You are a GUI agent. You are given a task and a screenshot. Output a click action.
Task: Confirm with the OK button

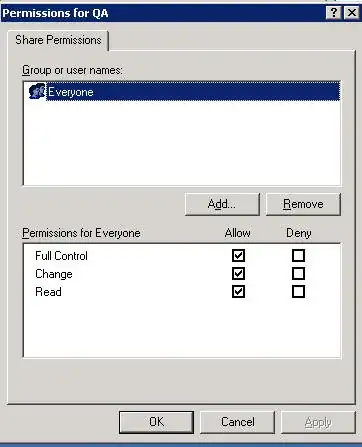[x=156, y=422]
